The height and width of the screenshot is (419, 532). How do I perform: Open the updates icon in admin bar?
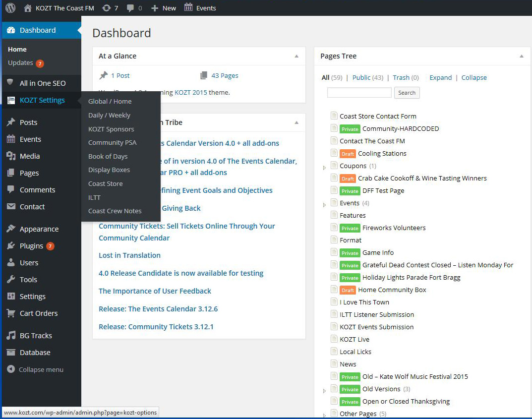click(106, 8)
